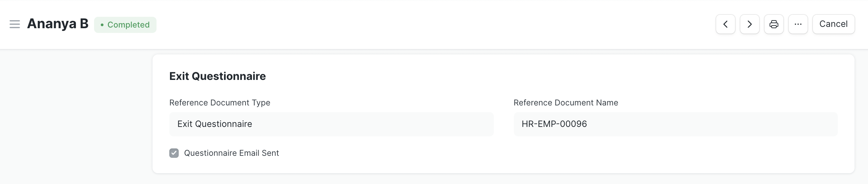Screen dimensions: 868x184
Task: Click the Ananya B document title
Action: (x=58, y=24)
